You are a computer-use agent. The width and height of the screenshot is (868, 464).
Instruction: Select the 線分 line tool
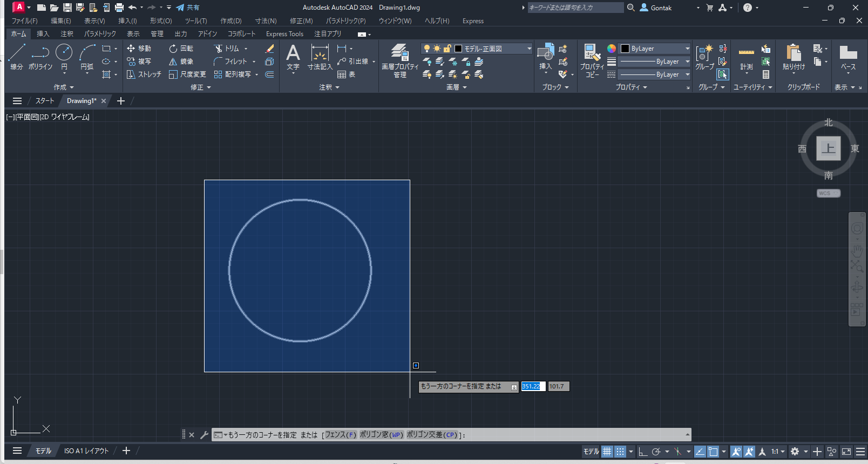(x=17, y=53)
